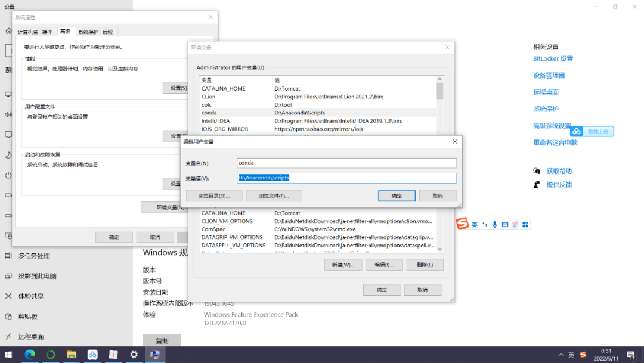The height and width of the screenshot is (363, 644).
Task: Click 取消 in the System Properties window
Action: point(155,237)
